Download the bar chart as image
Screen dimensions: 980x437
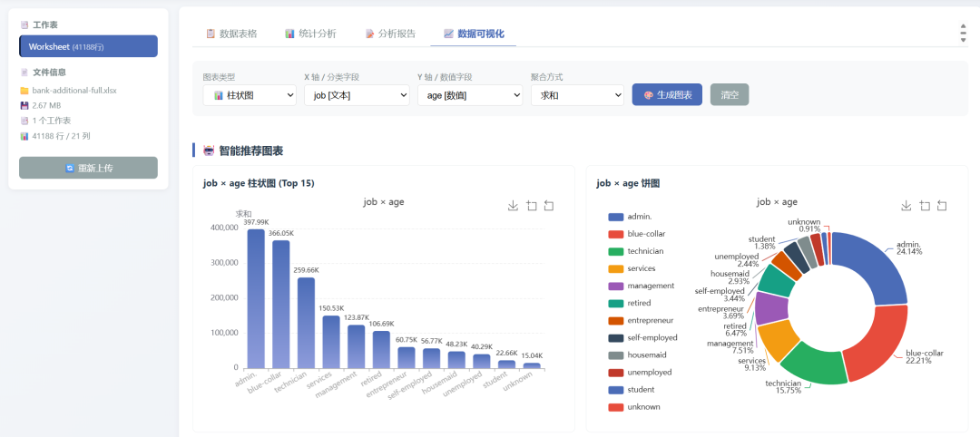click(x=513, y=206)
